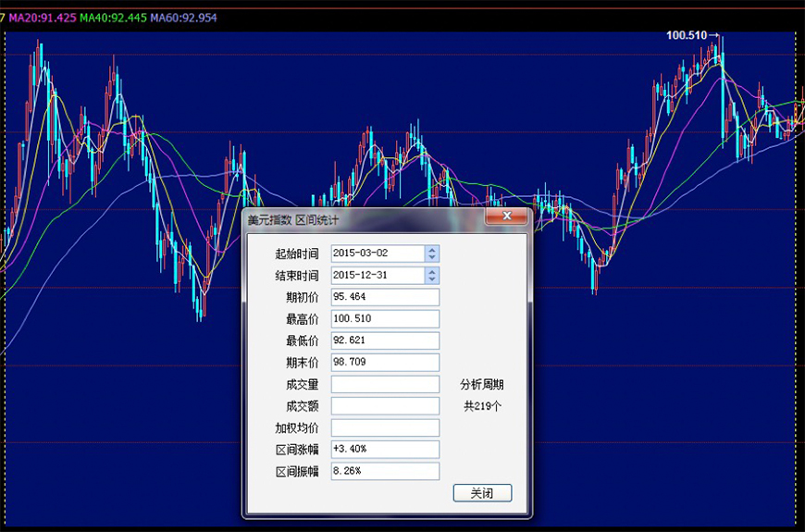Click the empty 加权均价 field
The height and width of the screenshot is (532, 805).
(x=385, y=427)
